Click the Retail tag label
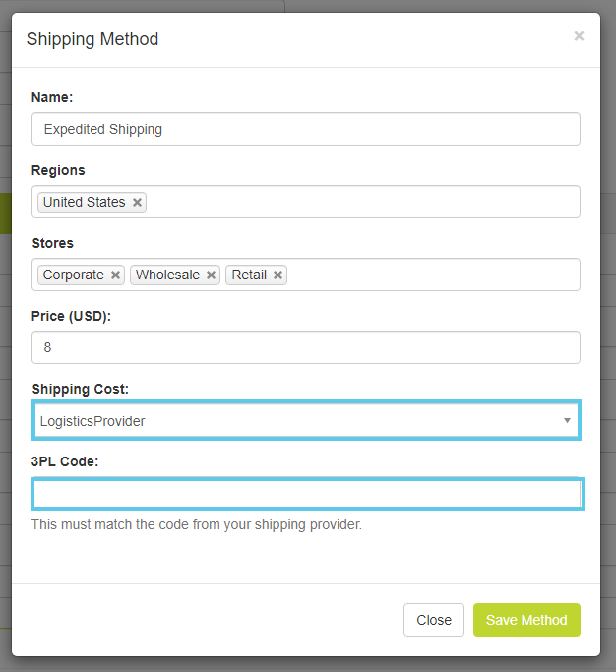The image size is (616, 672). click(249, 275)
